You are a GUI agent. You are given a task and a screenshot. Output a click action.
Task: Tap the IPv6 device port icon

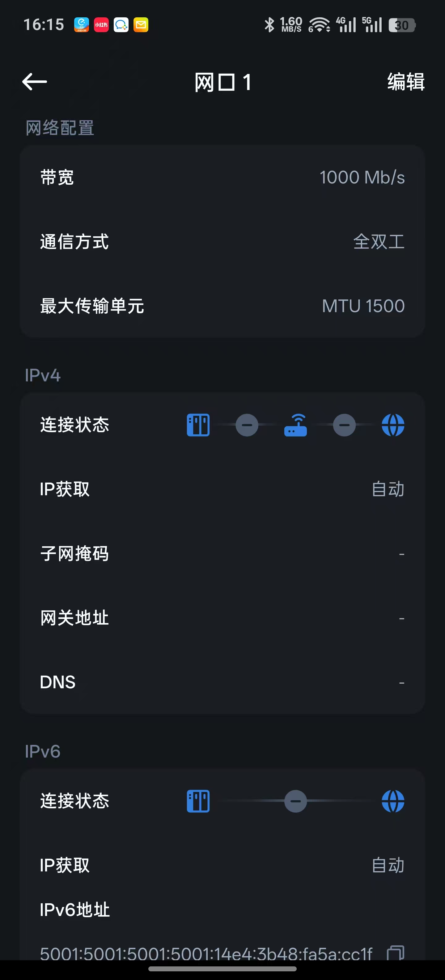pyautogui.click(x=198, y=801)
